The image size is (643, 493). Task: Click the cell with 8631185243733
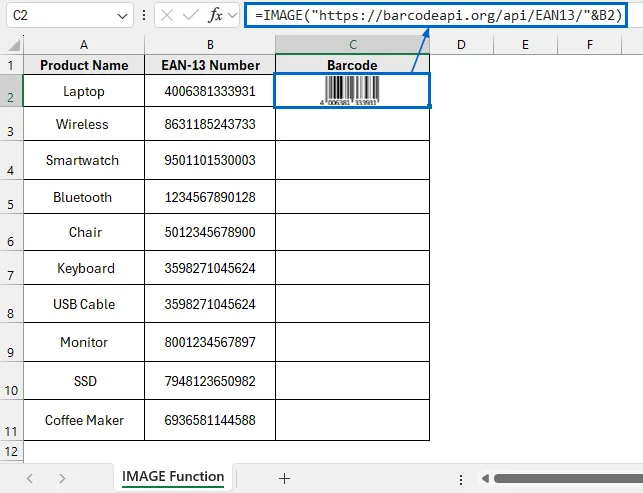(210, 124)
